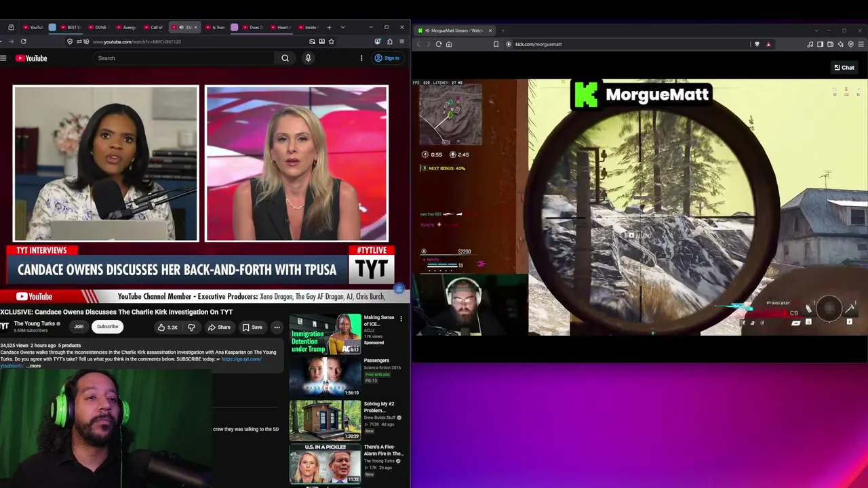This screenshot has height=488, width=868.
Task: Expand the description with ...more
Action: 33,366
